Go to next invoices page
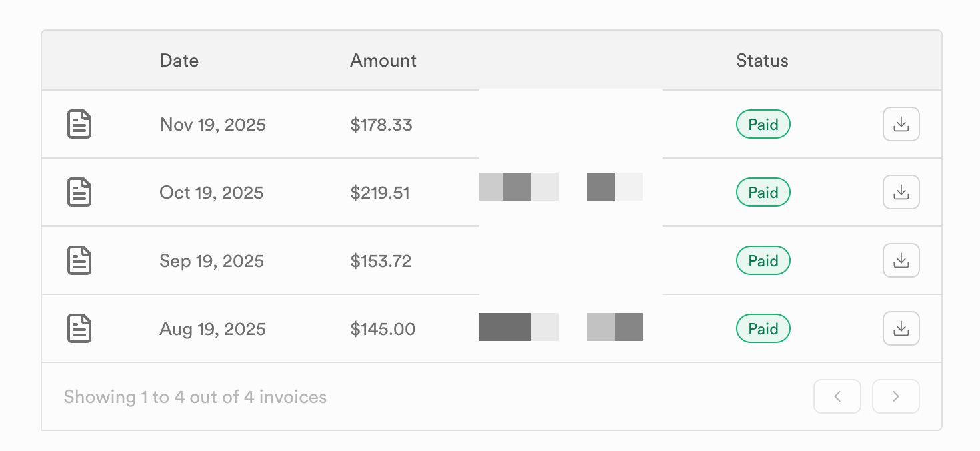Viewport: 980px width, 451px height. [x=895, y=397]
